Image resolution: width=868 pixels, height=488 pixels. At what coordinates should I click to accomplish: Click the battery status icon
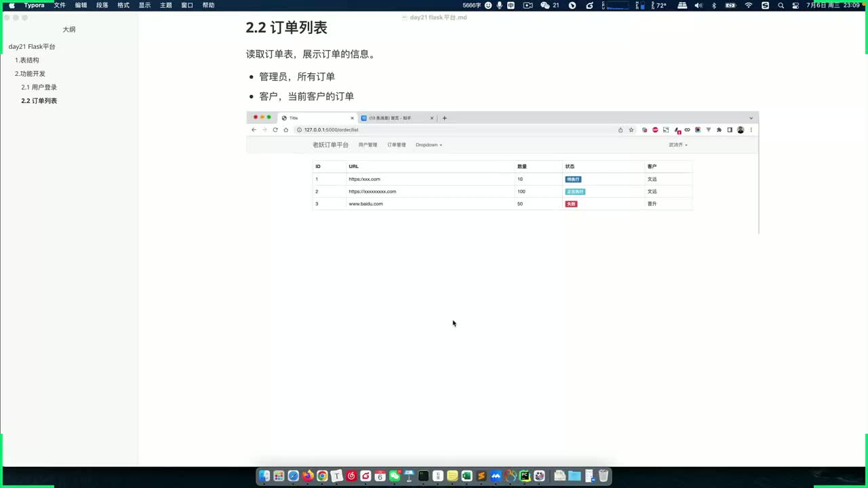(x=730, y=5)
